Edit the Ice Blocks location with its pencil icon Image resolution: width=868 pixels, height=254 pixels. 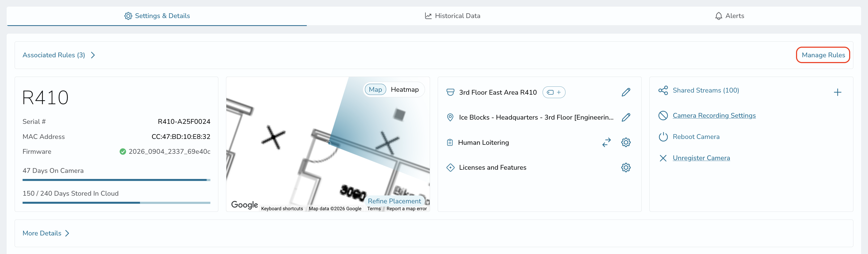click(x=626, y=117)
